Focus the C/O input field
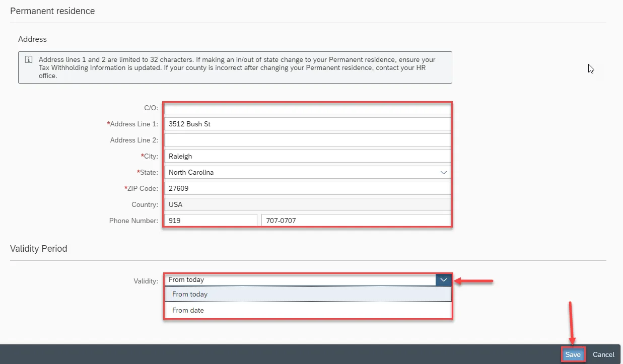Viewport: 623px width, 364px height. pyautogui.click(x=307, y=108)
